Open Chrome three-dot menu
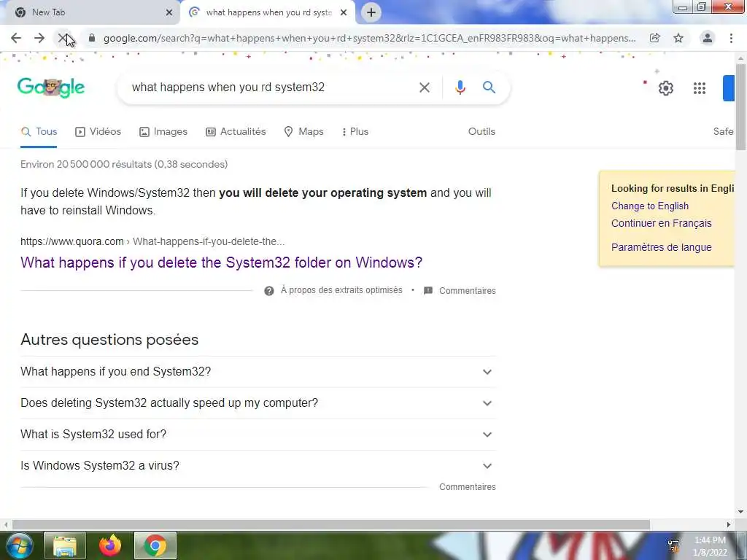 coord(731,38)
